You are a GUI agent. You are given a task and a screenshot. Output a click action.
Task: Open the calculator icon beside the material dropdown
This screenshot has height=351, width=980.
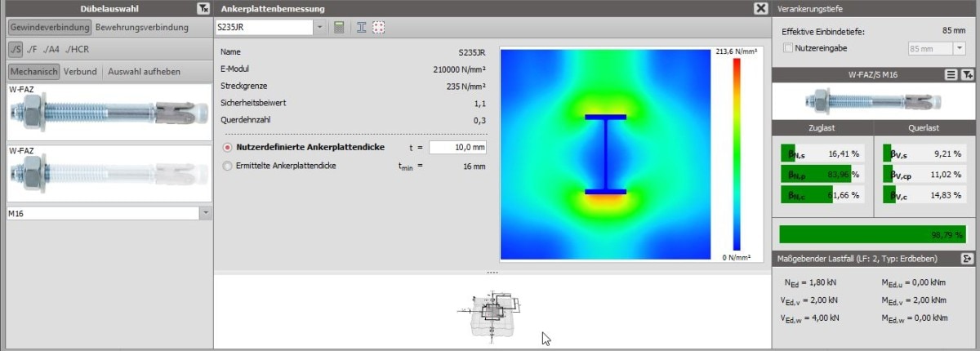click(x=340, y=27)
